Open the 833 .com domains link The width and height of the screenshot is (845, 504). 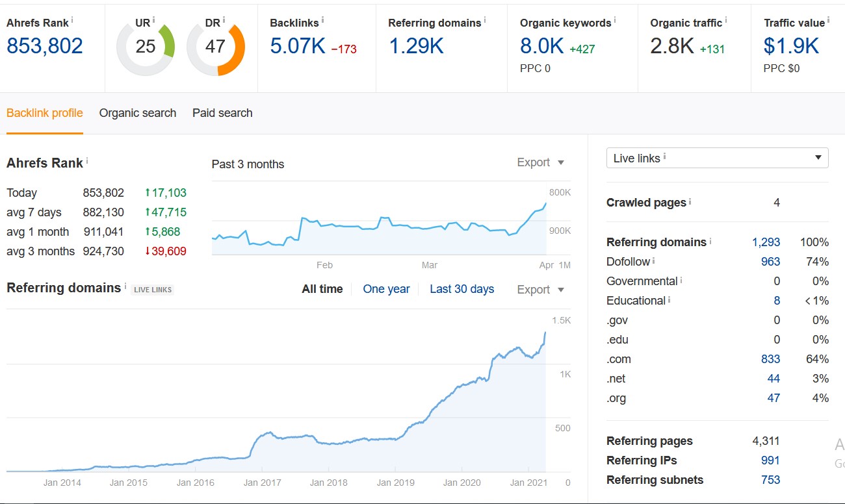click(x=771, y=359)
